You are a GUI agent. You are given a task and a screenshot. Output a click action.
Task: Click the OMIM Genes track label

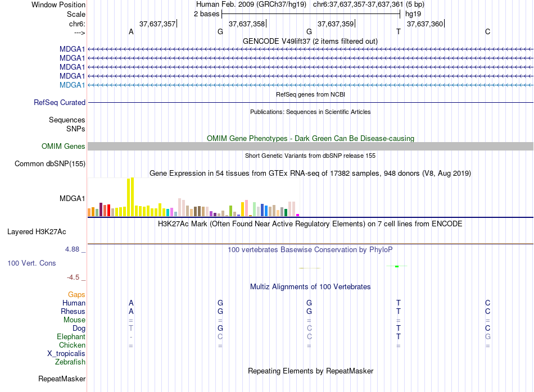pos(64,147)
